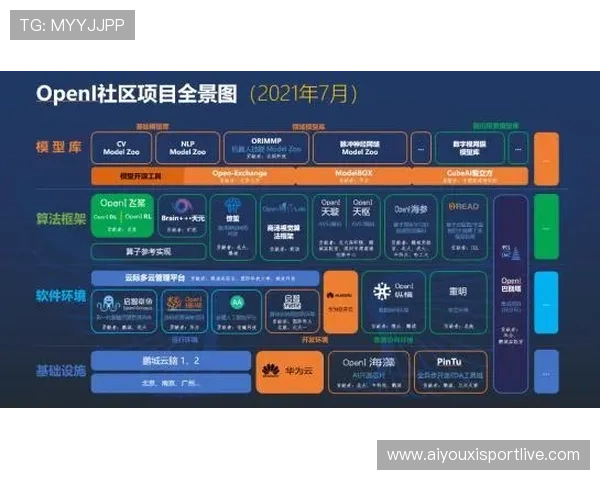The width and height of the screenshot is (600, 480).
Task: Select the NLP Model Zoo box
Action: pyautogui.click(x=188, y=148)
